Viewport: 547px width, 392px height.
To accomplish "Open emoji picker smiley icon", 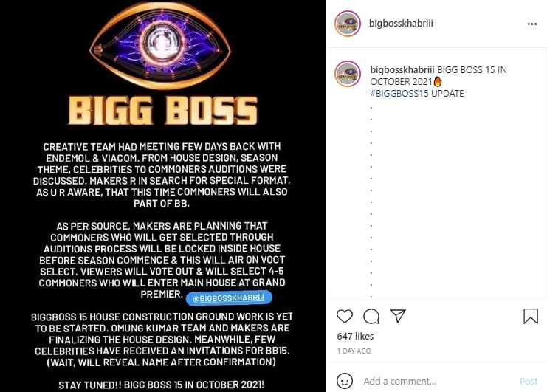I will 345,380.
